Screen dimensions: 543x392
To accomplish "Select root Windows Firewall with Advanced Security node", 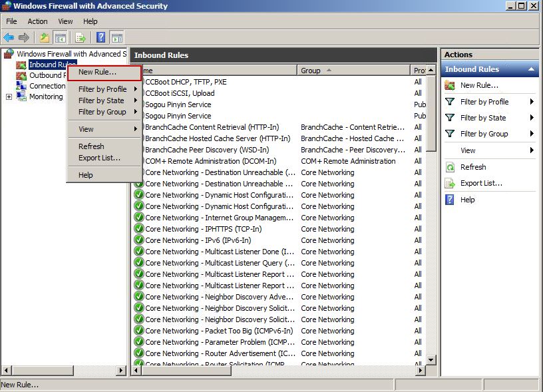I will (x=71, y=54).
